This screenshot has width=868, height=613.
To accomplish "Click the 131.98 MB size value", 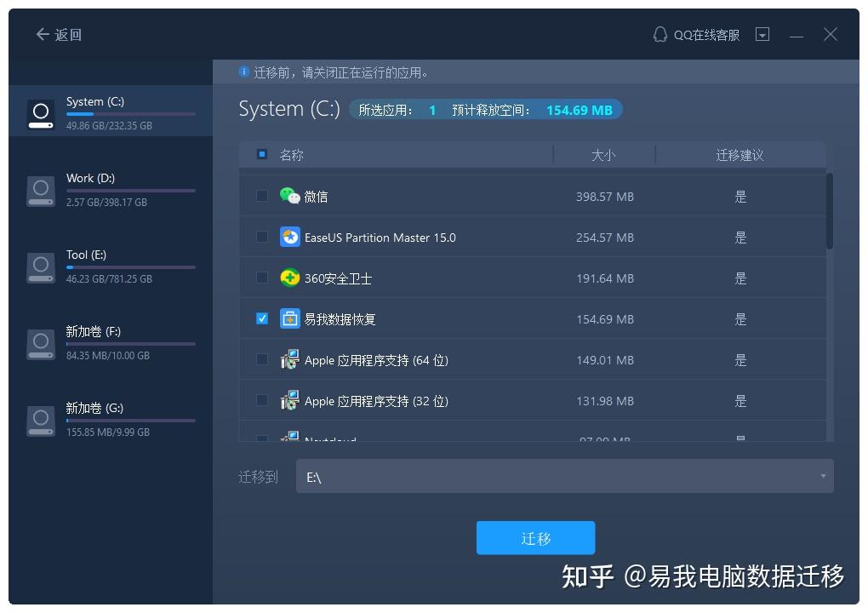I will pos(605,402).
